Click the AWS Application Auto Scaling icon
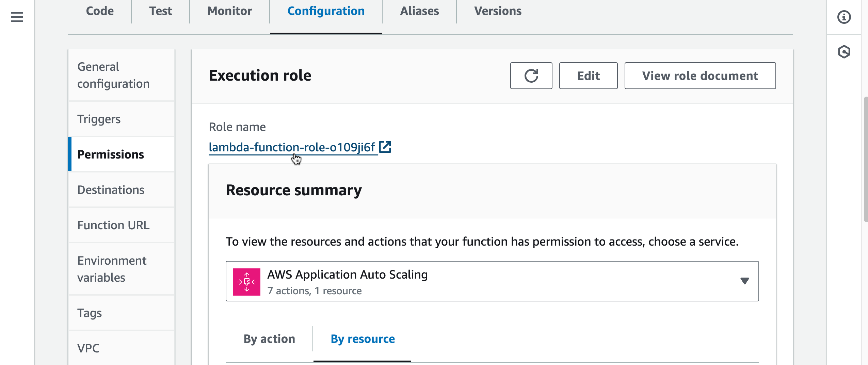Image resolution: width=868 pixels, height=365 pixels. click(246, 282)
